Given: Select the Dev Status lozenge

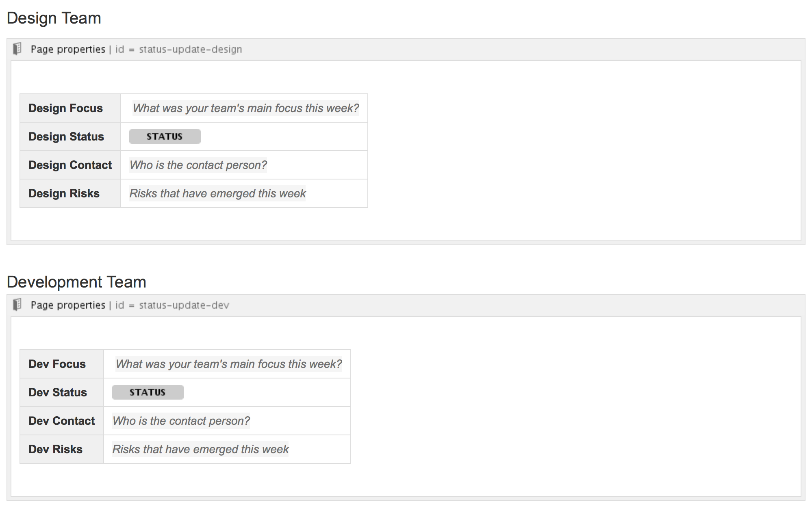Looking at the screenshot, I should coord(148,392).
